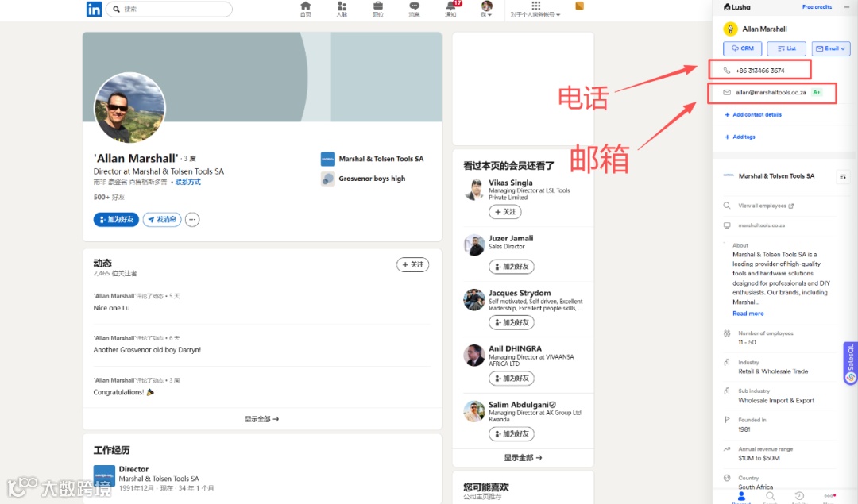Click the green A+ email grade badge

coord(817,92)
